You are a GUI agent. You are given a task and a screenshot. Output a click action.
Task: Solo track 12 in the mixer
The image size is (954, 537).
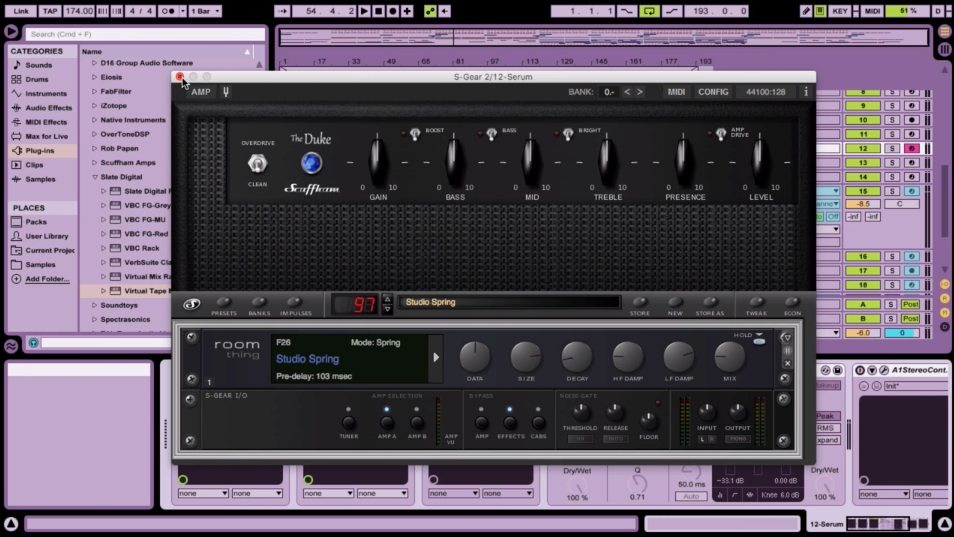(x=892, y=148)
